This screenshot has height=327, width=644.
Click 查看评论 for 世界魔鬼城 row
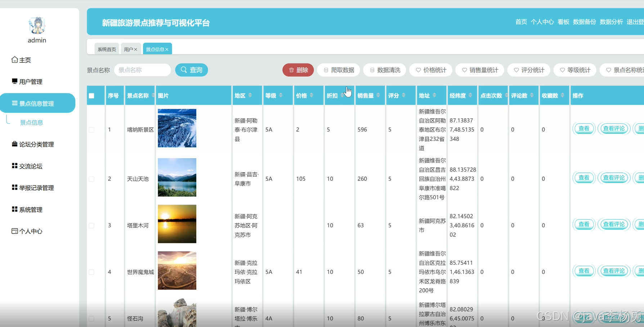(x=614, y=271)
